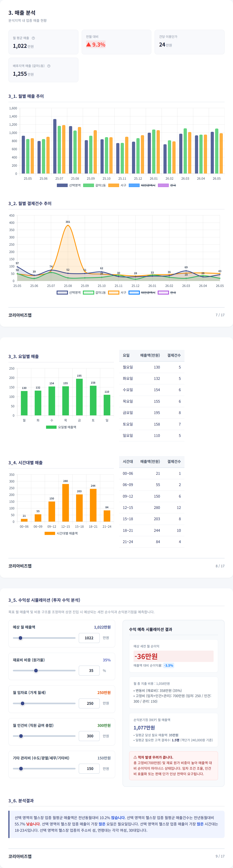Click the 재료비 비중 input showing 35
233x868 pixels.
(89, 671)
